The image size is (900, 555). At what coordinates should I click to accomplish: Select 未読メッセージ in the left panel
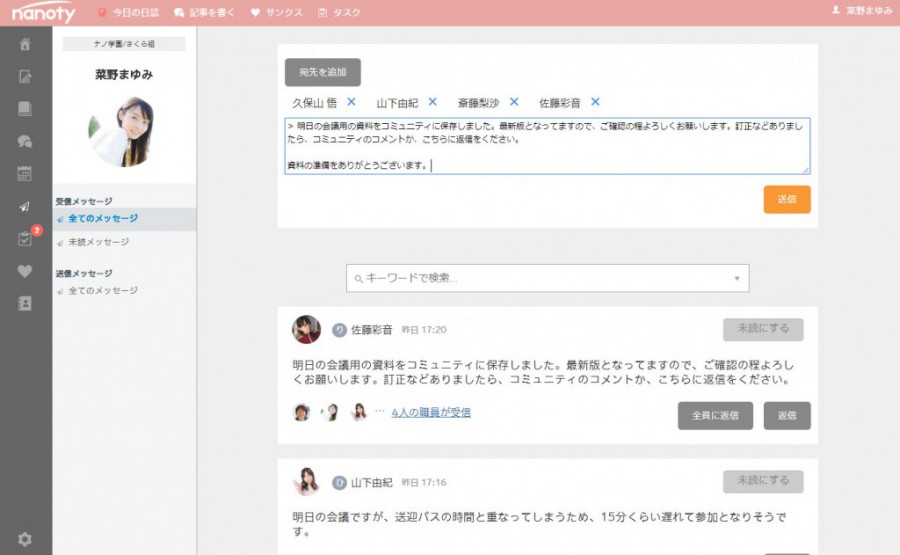[x=98, y=242]
